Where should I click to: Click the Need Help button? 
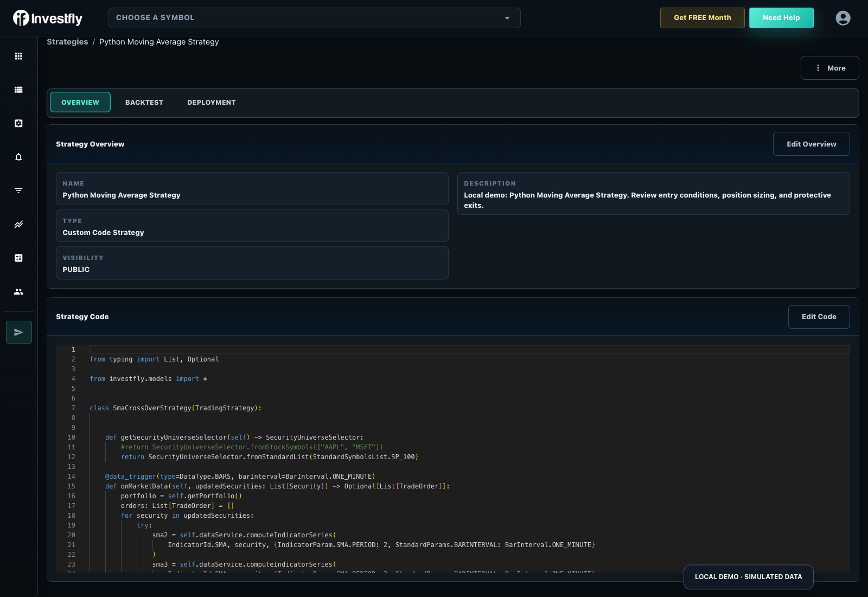(x=781, y=18)
